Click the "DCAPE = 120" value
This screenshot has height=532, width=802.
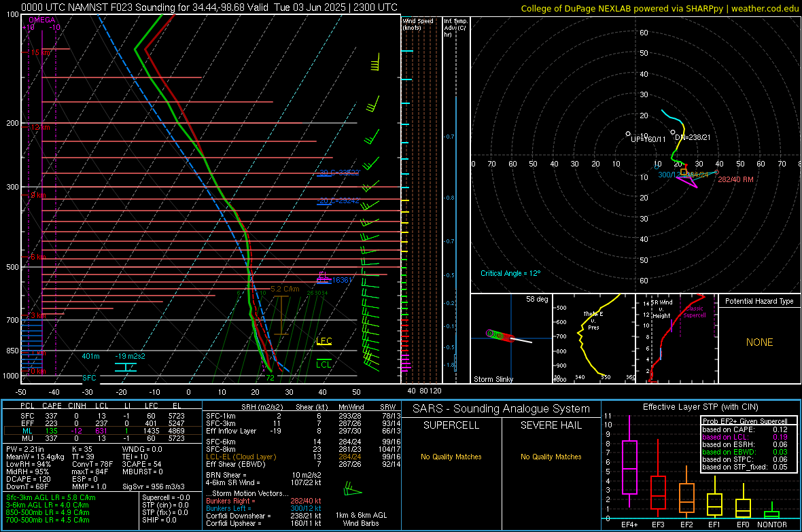(x=28, y=479)
